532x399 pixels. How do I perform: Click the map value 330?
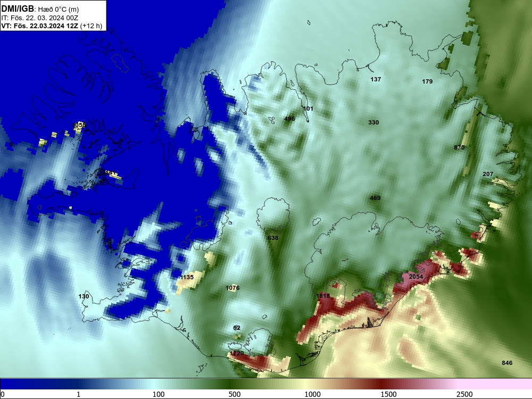[373, 122]
